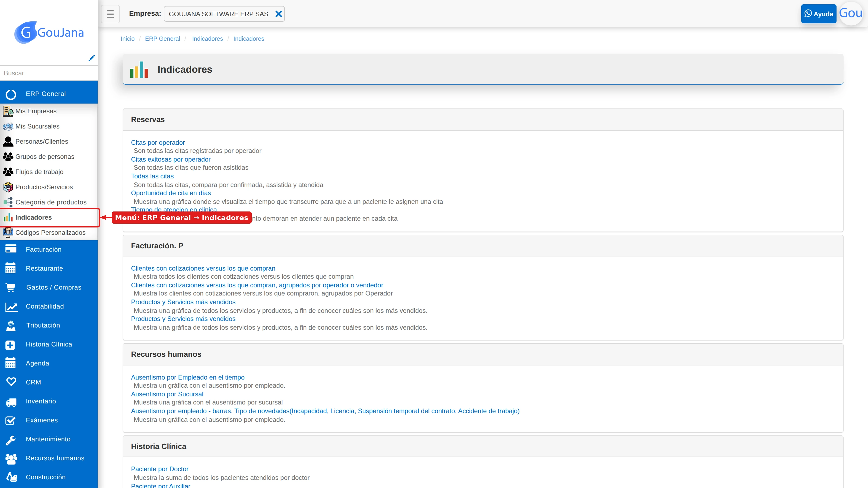Screen dimensions: 868x488
Task: Expand the Facturación sidebar section
Action: (x=49, y=249)
